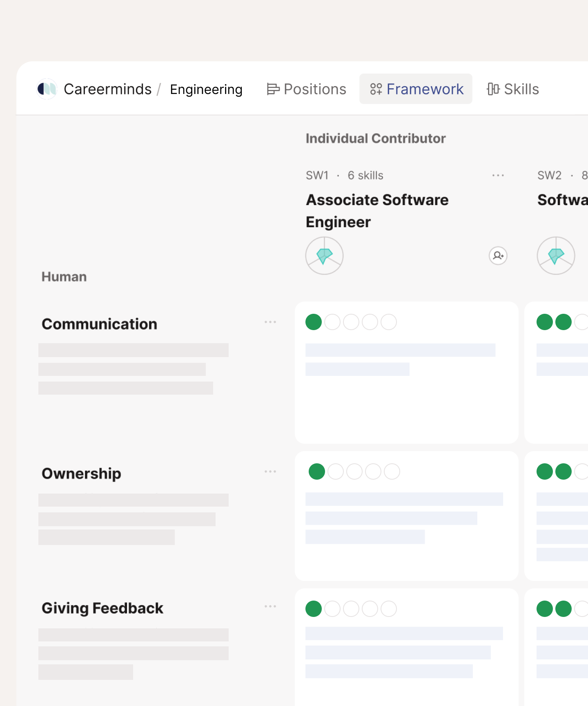Click second green dot in SW2 Giving Feedback

coord(563,609)
